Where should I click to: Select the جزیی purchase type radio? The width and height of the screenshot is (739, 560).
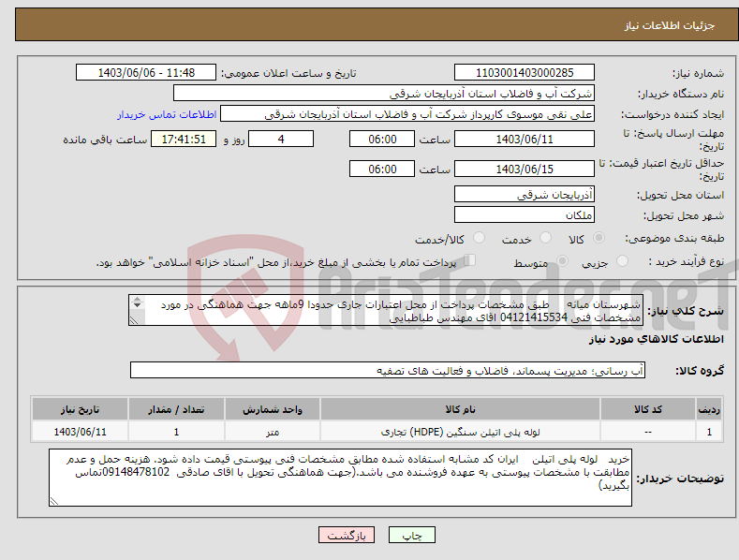pyautogui.click(x=622, y=260)
